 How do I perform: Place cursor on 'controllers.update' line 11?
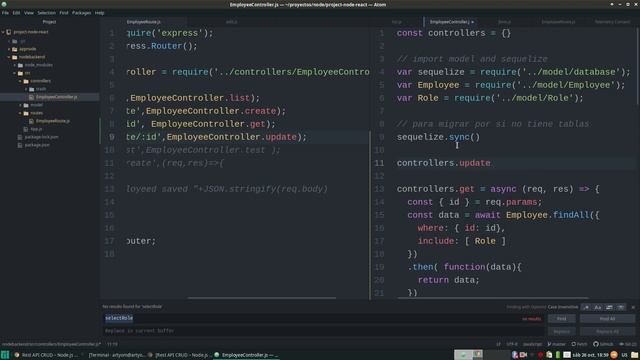tap(444, 163)
